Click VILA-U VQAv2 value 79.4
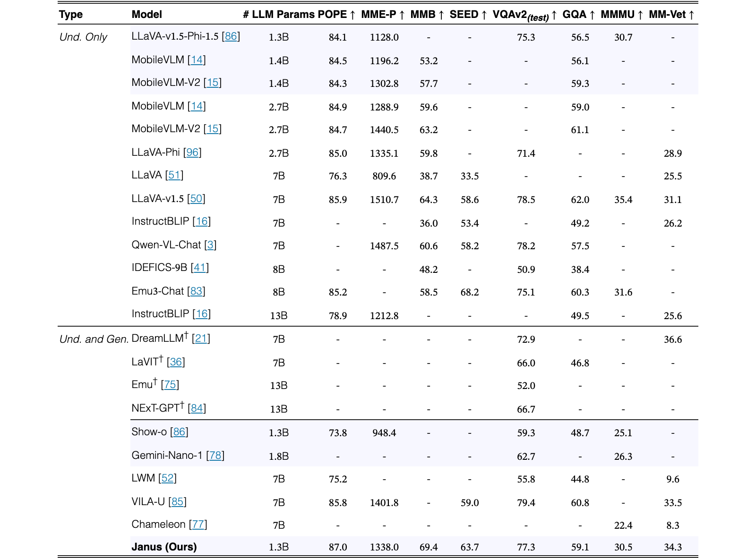Viewport: 756px width, 558px height. click(526, 503)
